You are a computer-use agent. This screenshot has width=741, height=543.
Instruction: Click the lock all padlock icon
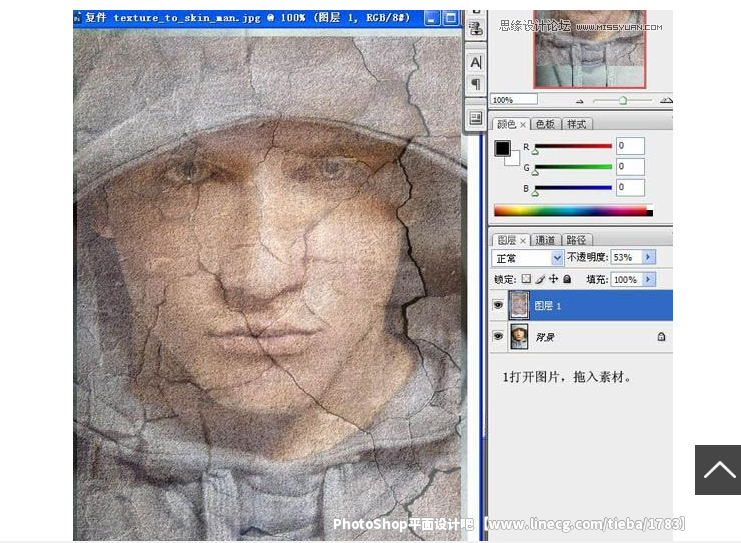click(567, 280)
